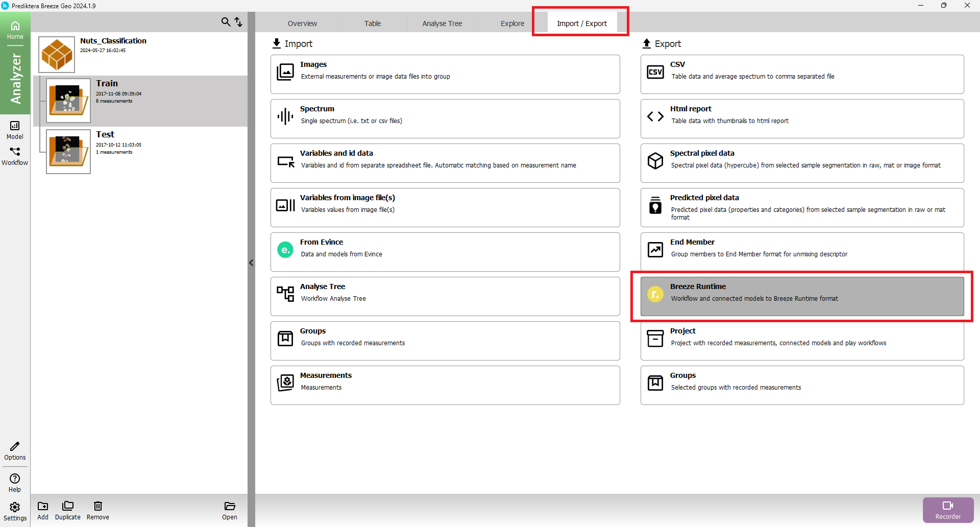Remove selected group with trash icon
Image resolution: width=980 pixels, height=527 pixels.
pos(97,510)
